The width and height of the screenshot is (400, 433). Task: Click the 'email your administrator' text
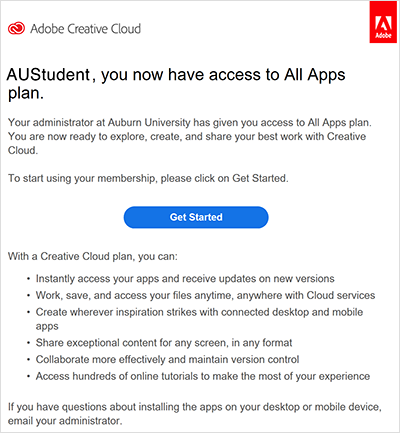[x=65, y=421]
